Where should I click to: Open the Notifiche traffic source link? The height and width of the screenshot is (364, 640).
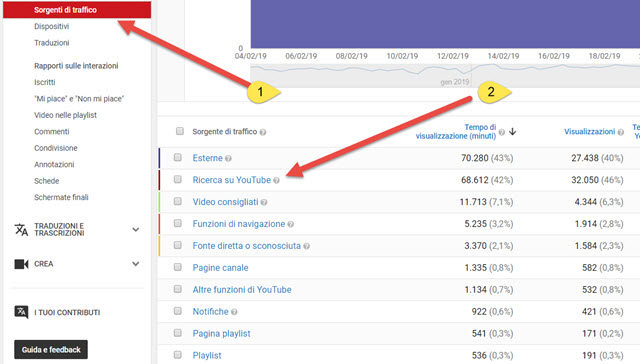tap(211, 311)
